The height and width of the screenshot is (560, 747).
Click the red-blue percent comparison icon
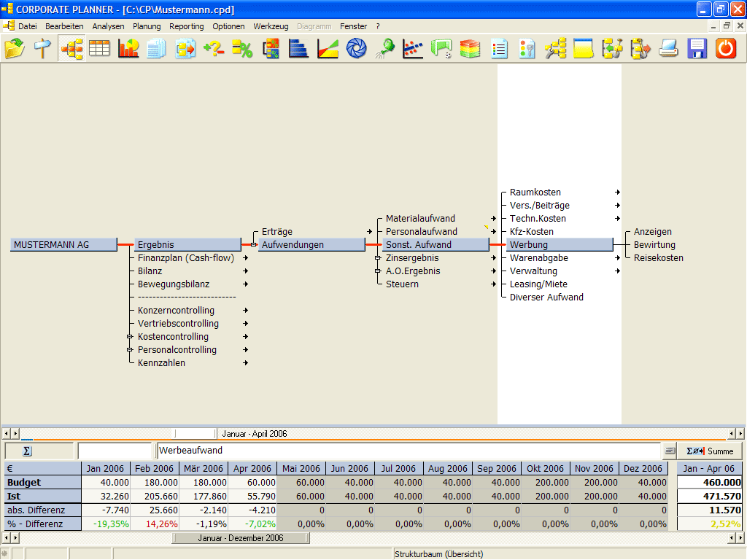point(271,49)
